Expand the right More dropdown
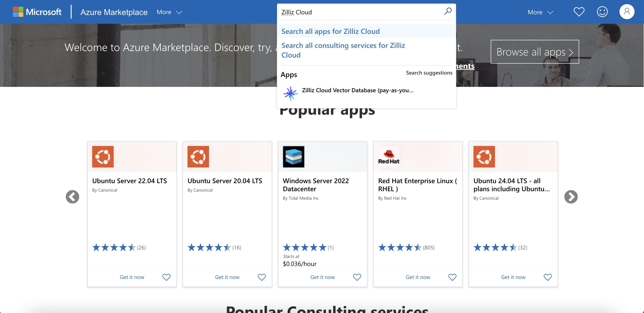 540,12
